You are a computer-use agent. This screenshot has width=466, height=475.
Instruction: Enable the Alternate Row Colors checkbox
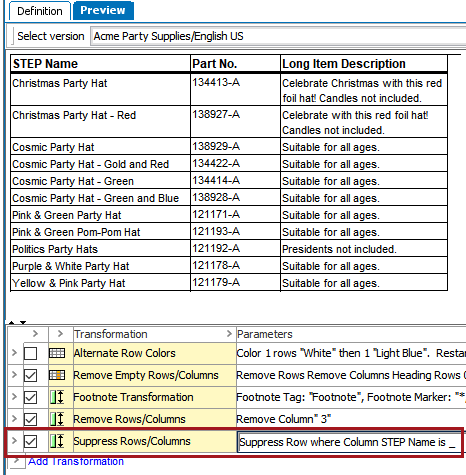tap(30, 353)
